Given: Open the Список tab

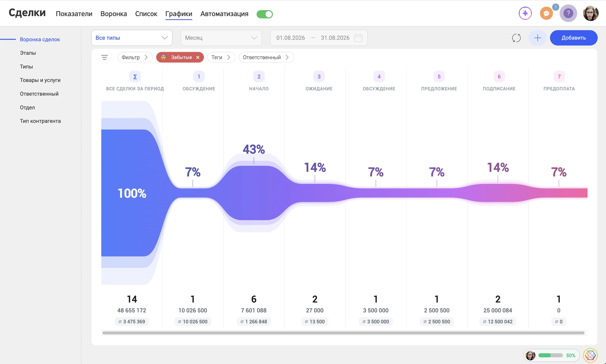Looking at the screenshot, I should coord(146,14).
